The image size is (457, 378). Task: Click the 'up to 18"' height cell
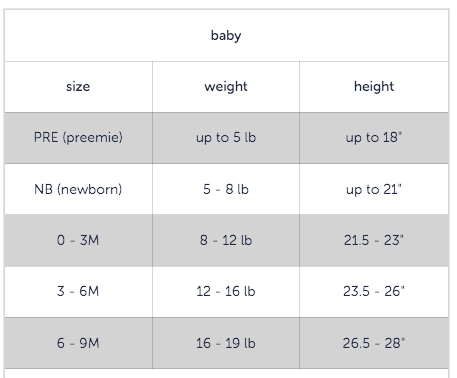[374, 138]
